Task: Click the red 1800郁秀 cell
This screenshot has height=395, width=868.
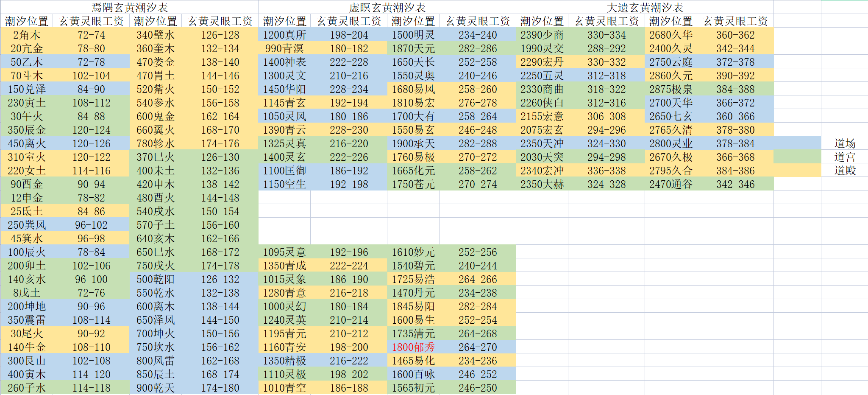Action: click(x=413, y=347)
